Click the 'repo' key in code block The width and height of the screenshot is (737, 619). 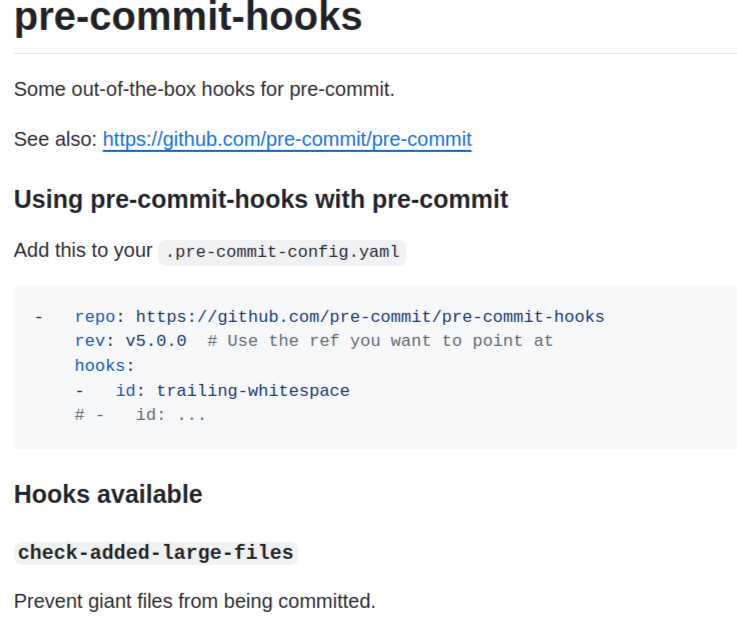point(95,317)
